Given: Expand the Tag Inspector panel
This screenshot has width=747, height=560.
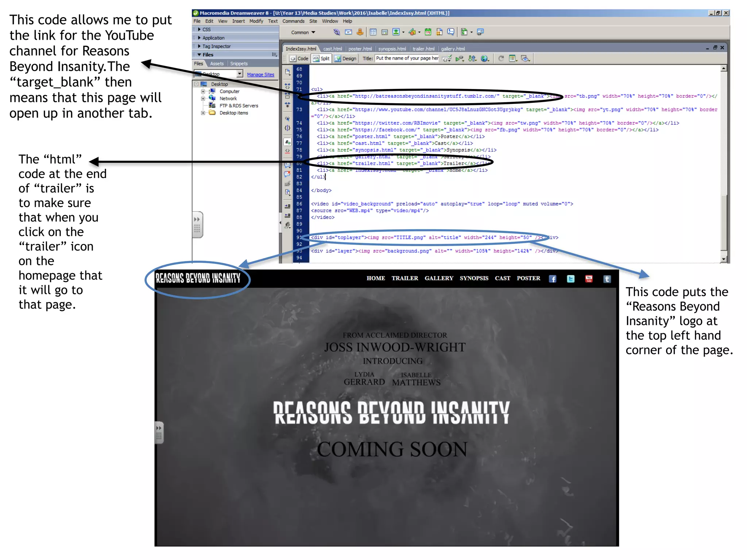Looking at the screenshot, I should (x=216, y=46).
